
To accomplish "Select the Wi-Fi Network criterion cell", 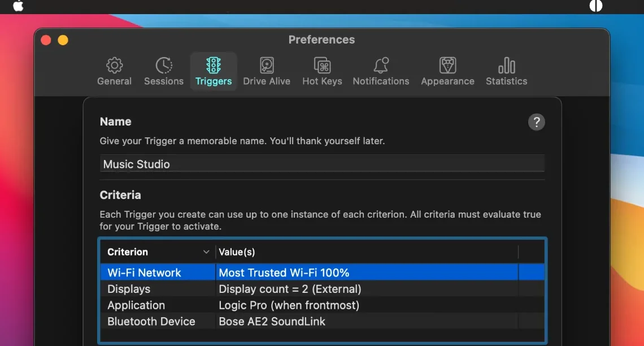I will (158, 273).
